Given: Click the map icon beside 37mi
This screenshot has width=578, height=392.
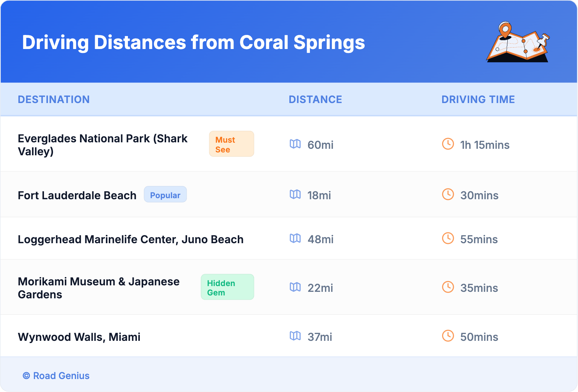Looking at the screenshot, I should coord(295,336).
